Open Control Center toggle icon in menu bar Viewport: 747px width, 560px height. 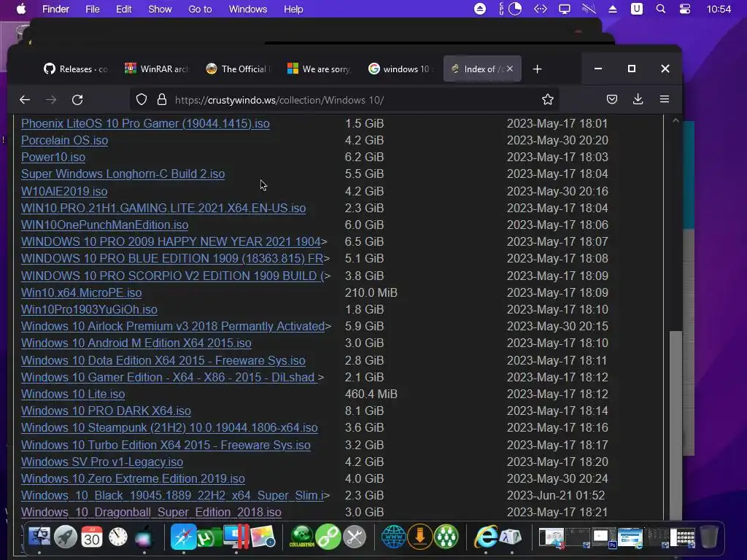(684, 9)
